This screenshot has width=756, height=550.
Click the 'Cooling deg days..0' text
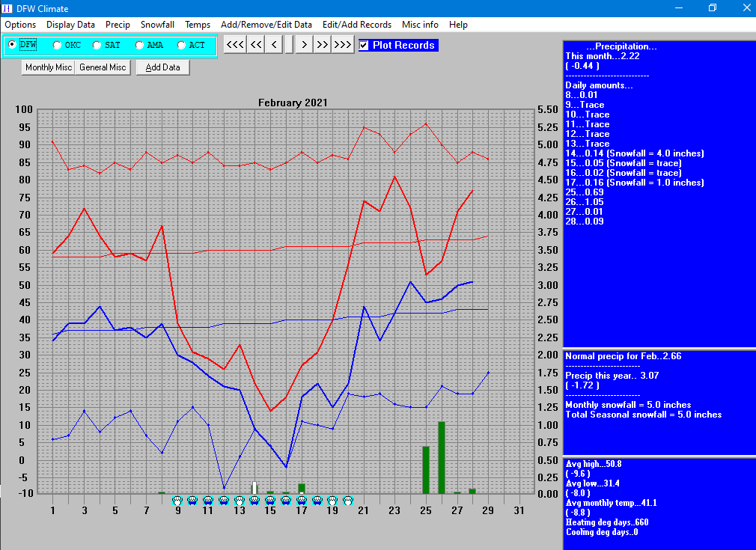(x=602, y=532)
